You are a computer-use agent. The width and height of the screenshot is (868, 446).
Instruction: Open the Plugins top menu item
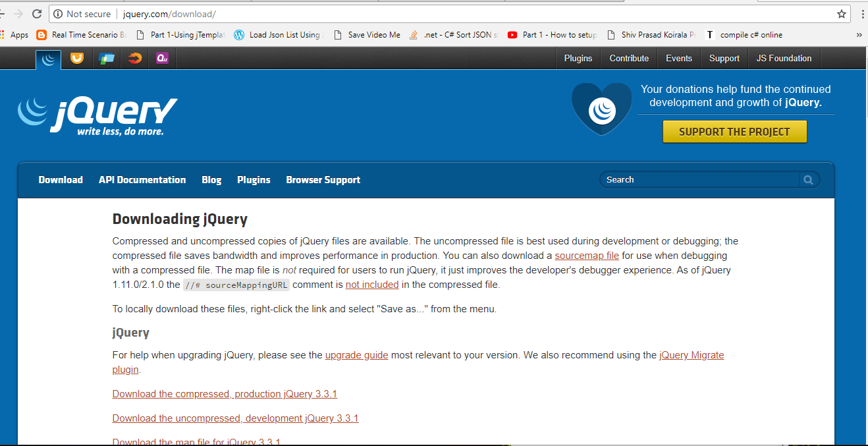click(578, 58)
